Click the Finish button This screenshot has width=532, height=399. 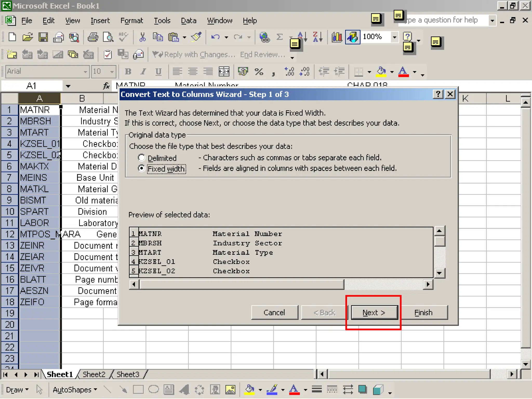tap(423, 312)
